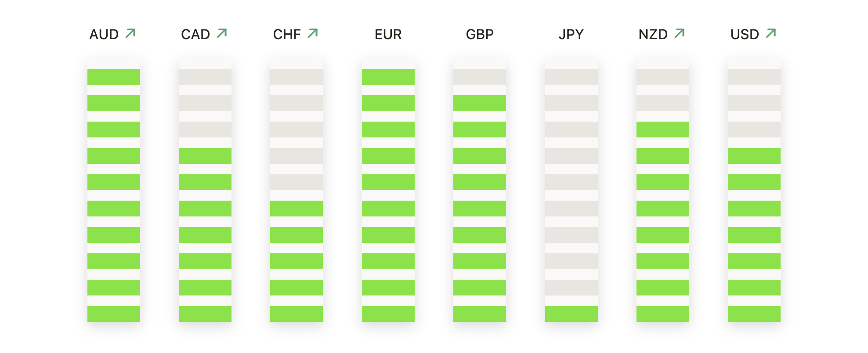868x353 pixels.
Task: Click the topmost green bar in NZD column
Action: click(663, 130)
